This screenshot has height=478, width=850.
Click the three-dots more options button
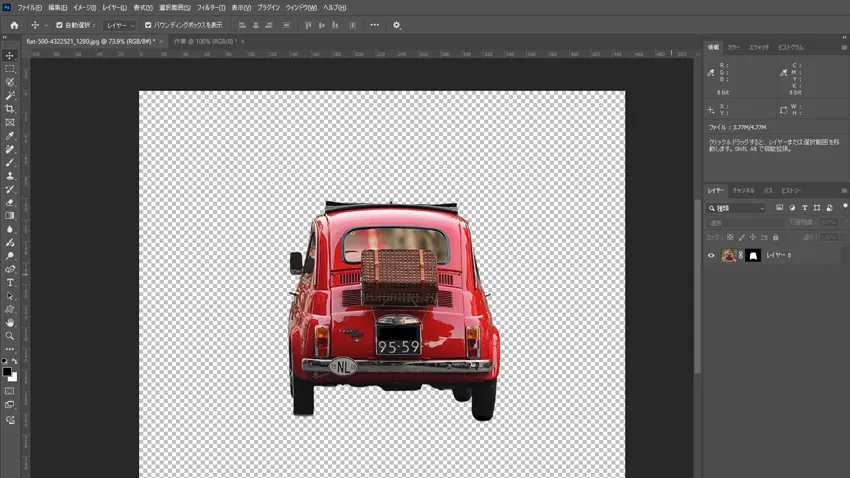375,25
